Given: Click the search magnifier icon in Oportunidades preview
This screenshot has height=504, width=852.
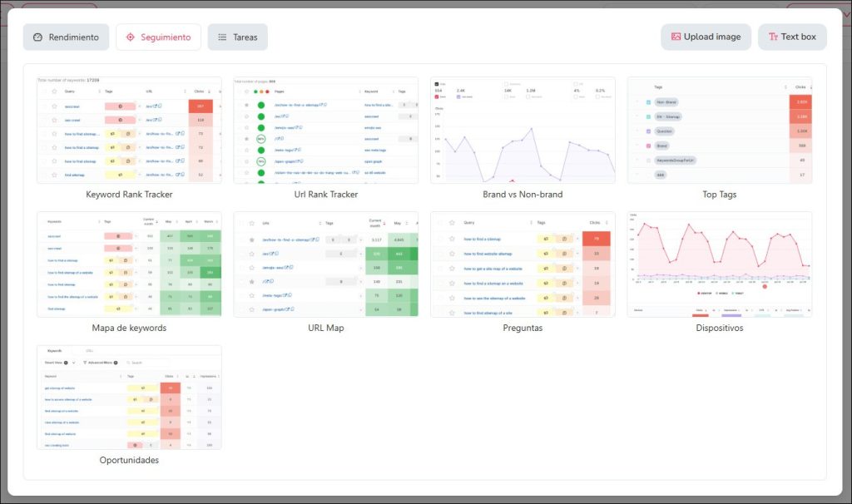Looking at the screenshot, I should (129, 363).
